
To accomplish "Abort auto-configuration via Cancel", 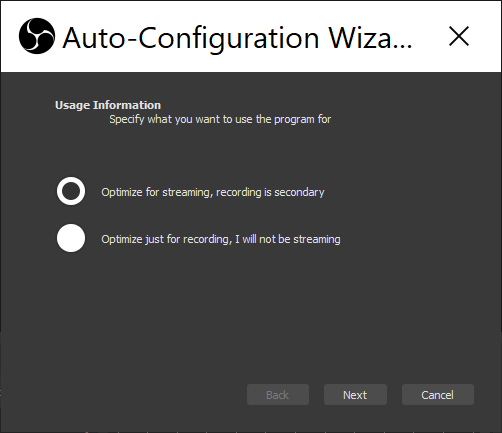I will pos(438,395).
